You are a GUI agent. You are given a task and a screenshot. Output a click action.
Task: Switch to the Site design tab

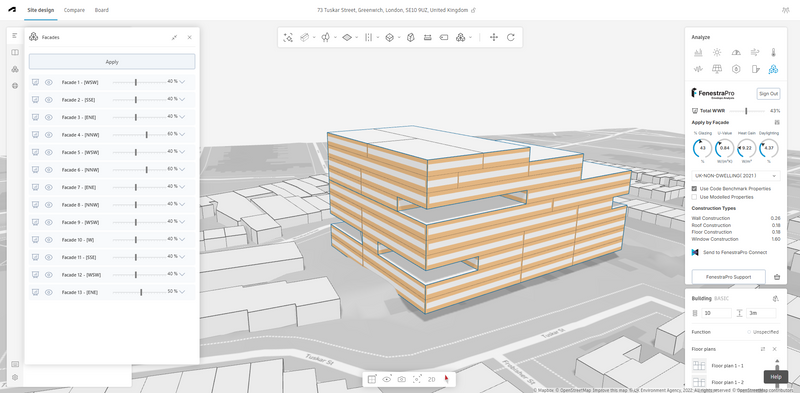coord(41,10)
